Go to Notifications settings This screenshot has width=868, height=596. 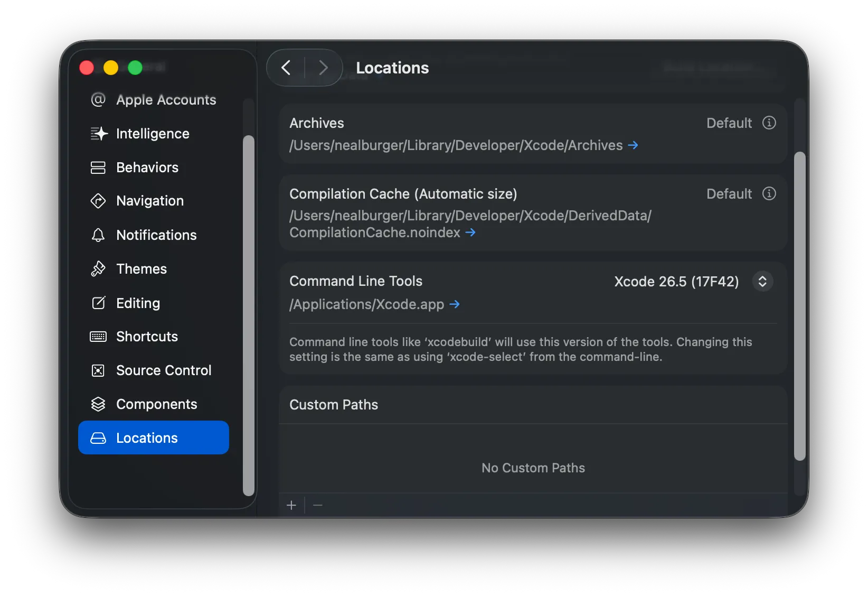click(x=154, y=235)
